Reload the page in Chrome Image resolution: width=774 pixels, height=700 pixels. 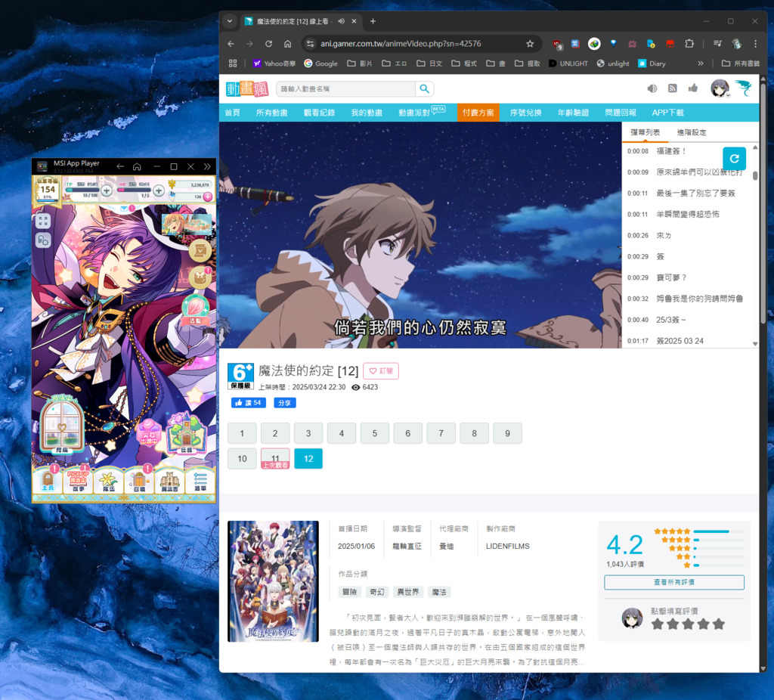click(268, 43)
